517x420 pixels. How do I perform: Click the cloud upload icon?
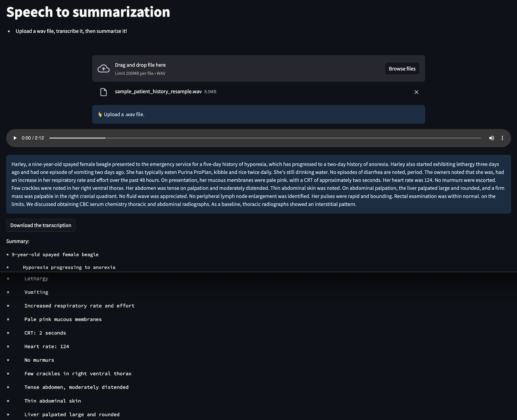(x=104, y=68)
